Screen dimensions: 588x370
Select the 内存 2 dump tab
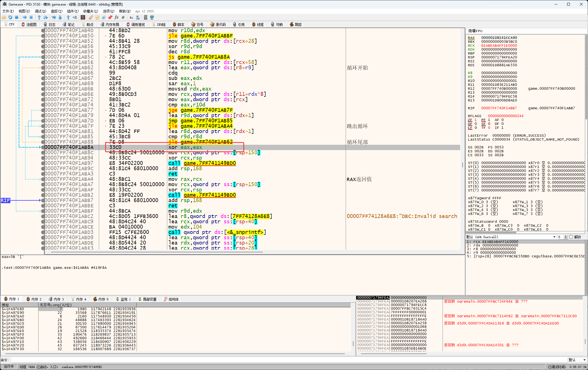click(34, 299)
